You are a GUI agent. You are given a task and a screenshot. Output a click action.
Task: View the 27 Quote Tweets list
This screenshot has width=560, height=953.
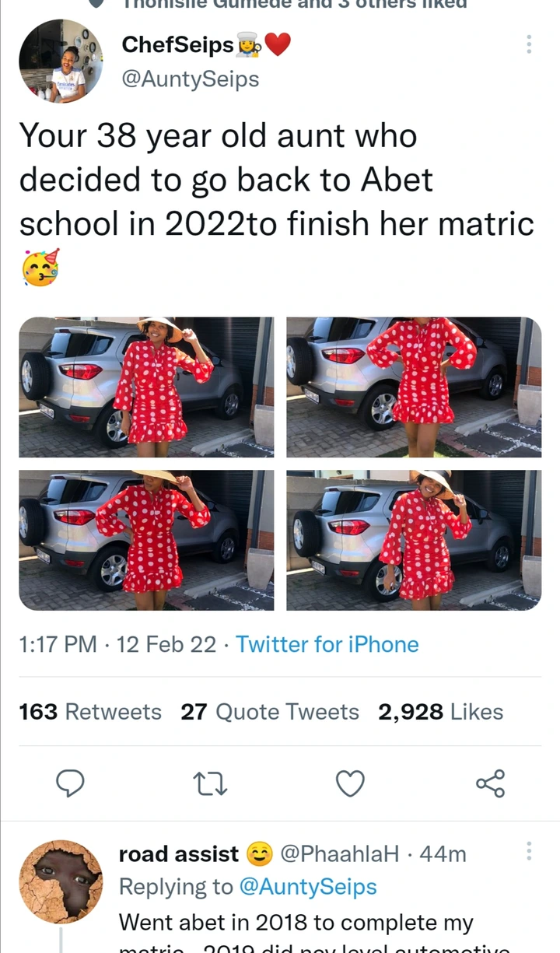pos(270,712)
